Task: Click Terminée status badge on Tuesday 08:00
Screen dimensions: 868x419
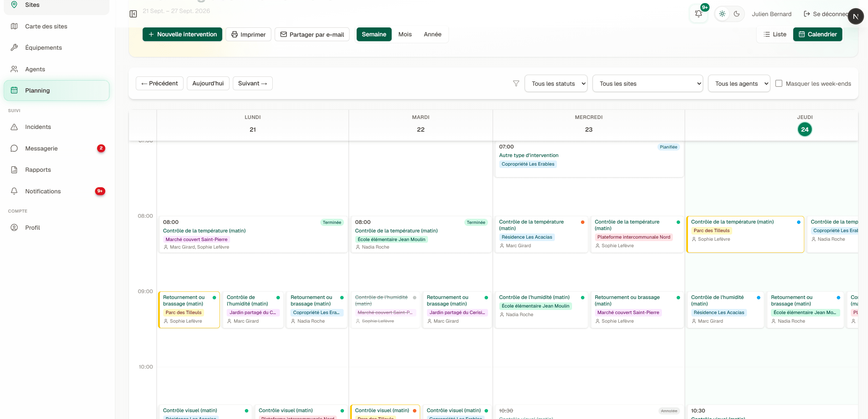Action: click(x=476, y=223)
